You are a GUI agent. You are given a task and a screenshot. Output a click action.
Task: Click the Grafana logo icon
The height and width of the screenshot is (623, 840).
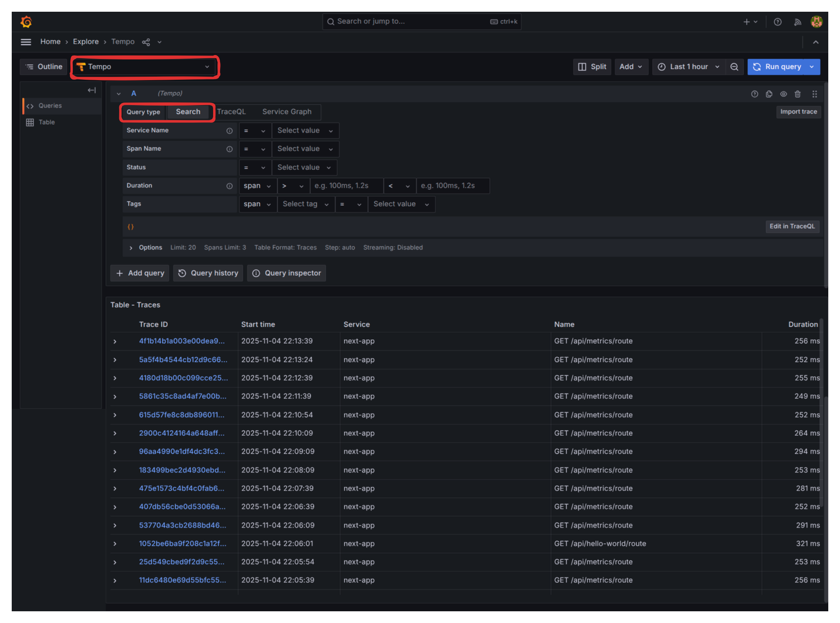click(x=26, y=22)
